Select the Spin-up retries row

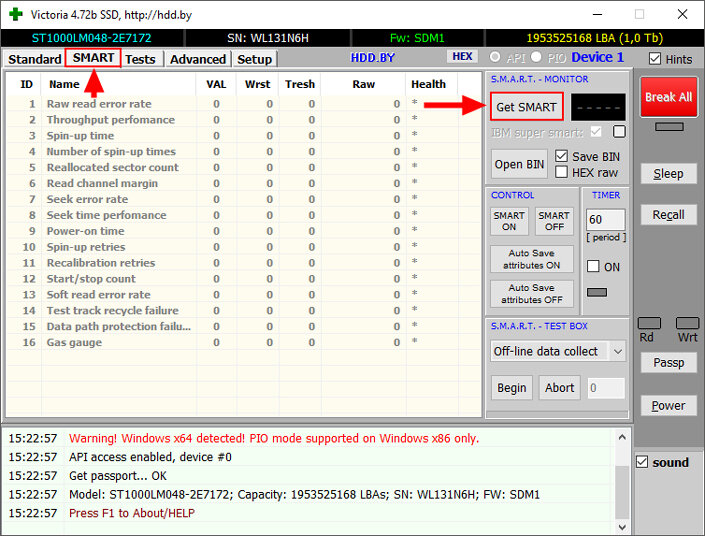(x=243, y=247)
